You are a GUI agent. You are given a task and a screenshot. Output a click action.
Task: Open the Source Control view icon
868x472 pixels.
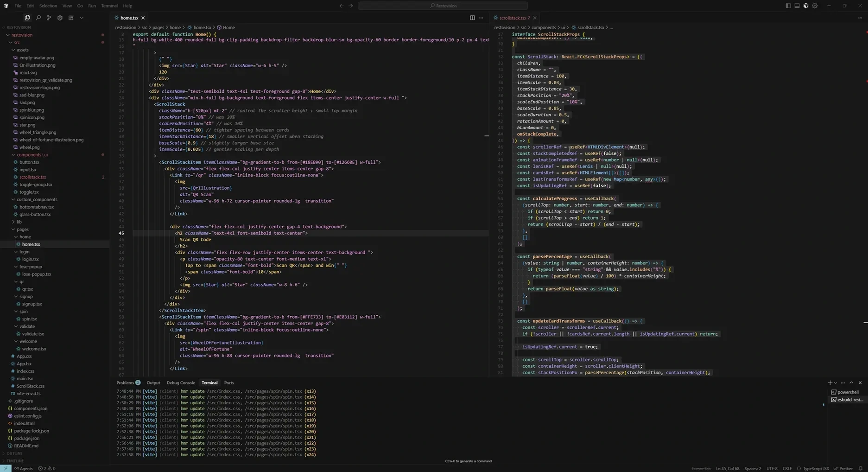click(49, 18)
